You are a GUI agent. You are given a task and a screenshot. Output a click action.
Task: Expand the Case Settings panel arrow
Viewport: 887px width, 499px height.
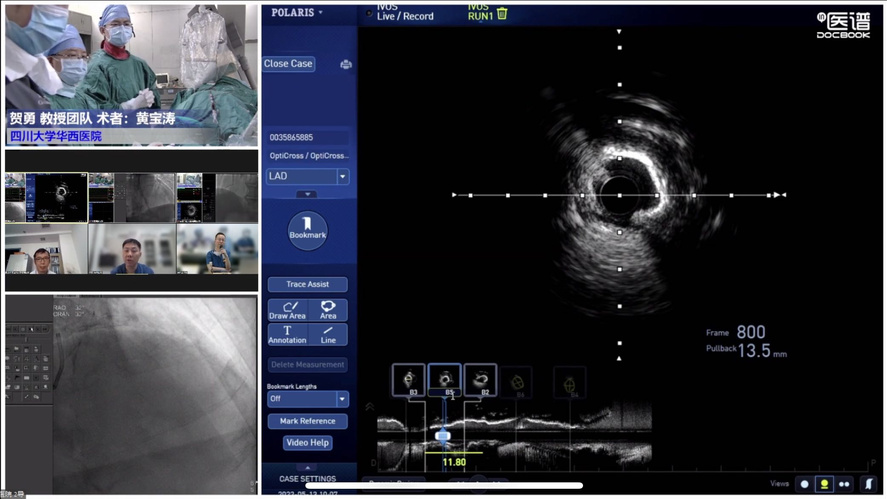[307, 467]
